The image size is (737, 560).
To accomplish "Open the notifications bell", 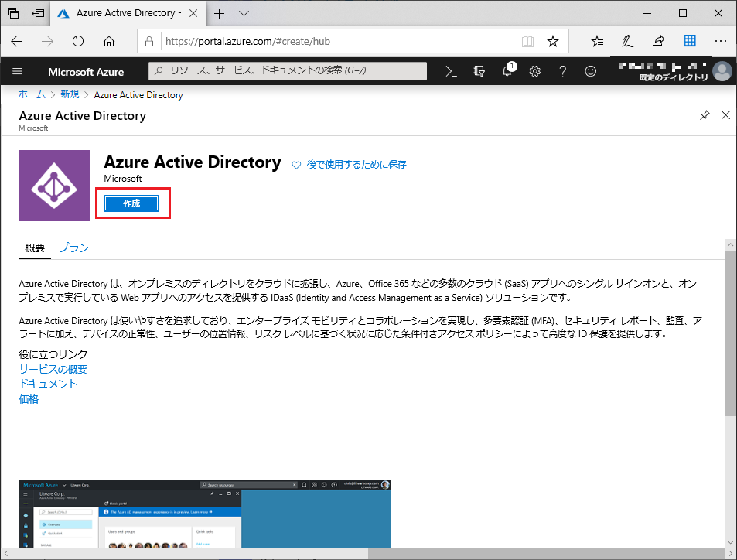I will coord(507,71).
